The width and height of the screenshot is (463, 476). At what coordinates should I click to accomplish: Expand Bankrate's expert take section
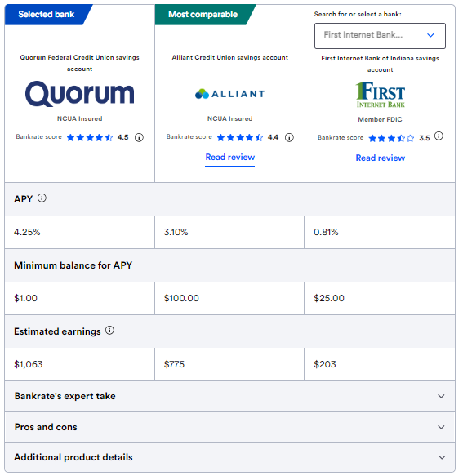229,396
